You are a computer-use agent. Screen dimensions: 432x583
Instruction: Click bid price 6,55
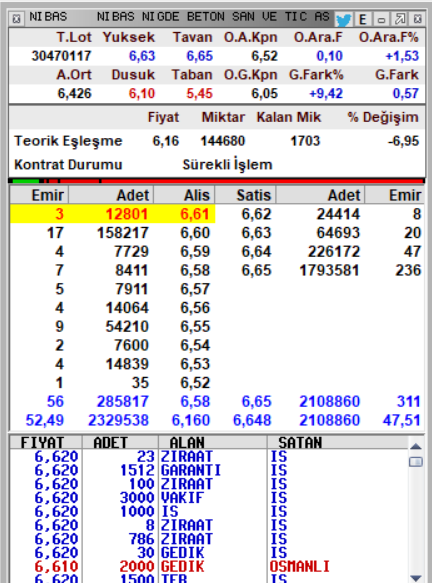pyautogui.click(x=195, y=326)
